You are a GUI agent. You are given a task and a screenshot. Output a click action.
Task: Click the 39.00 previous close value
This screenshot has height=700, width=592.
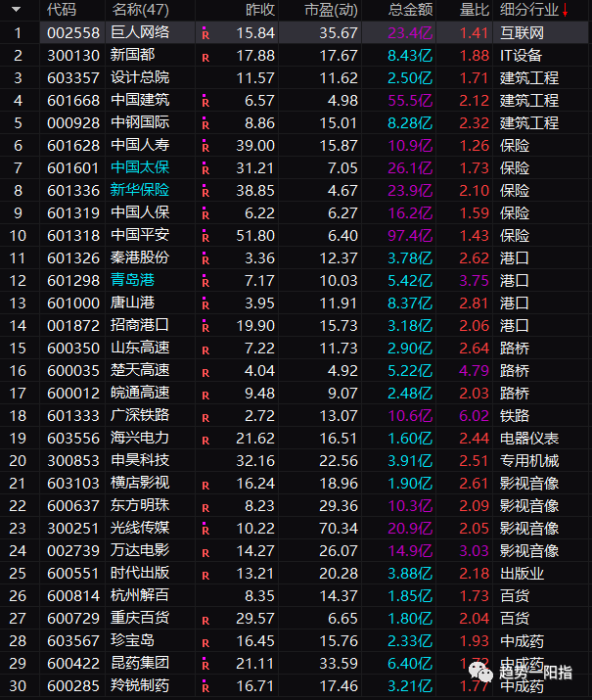[255, 146]
